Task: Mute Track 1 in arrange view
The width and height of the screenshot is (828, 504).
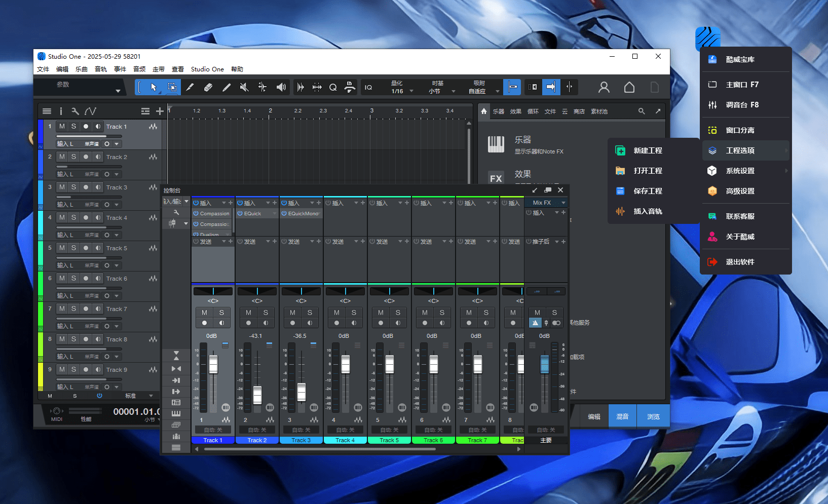Action: click(x=62, y=126)
